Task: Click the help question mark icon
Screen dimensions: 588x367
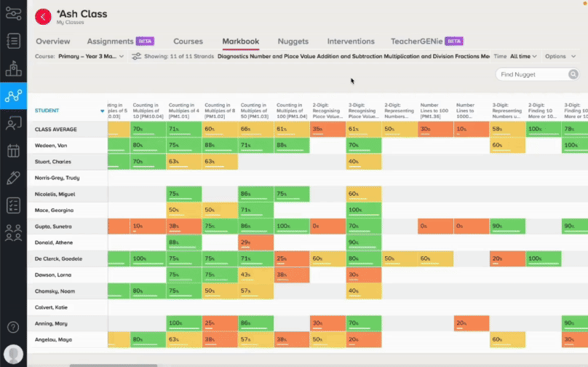Action: 13,327
